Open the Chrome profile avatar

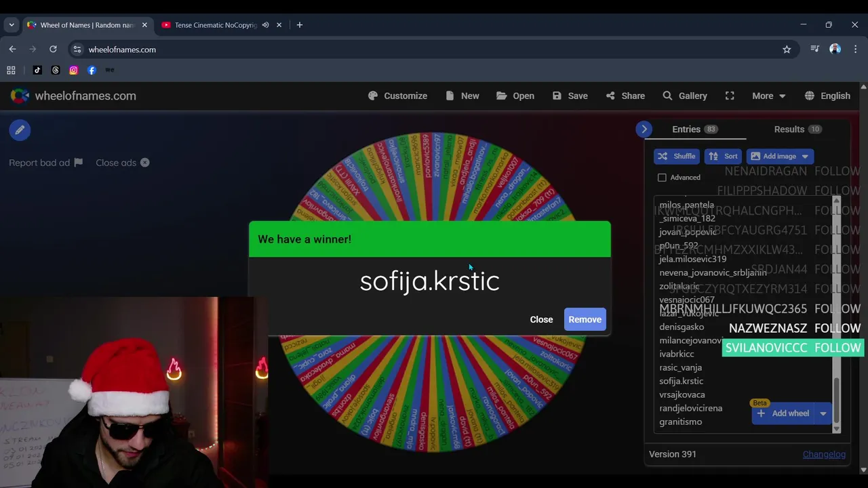point(835,49)
